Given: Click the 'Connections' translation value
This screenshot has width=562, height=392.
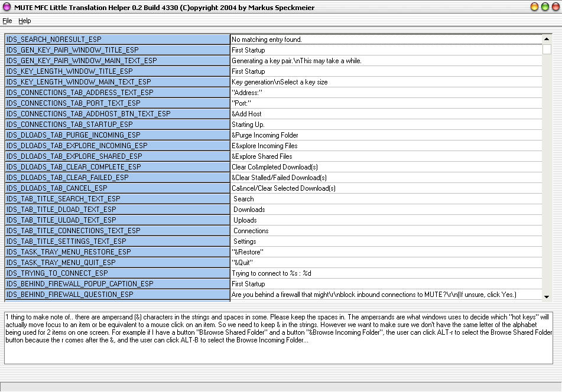Looking at the screenshot, I should (386, 231).
